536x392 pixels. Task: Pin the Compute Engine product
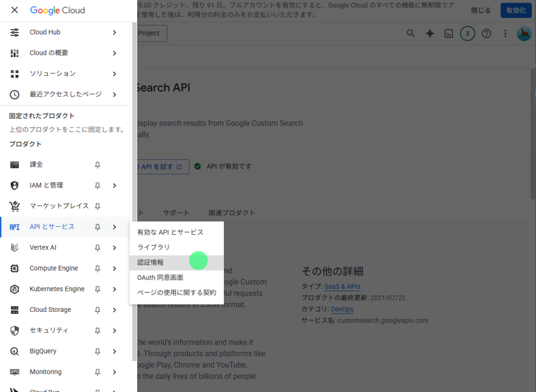pos(97,268)
